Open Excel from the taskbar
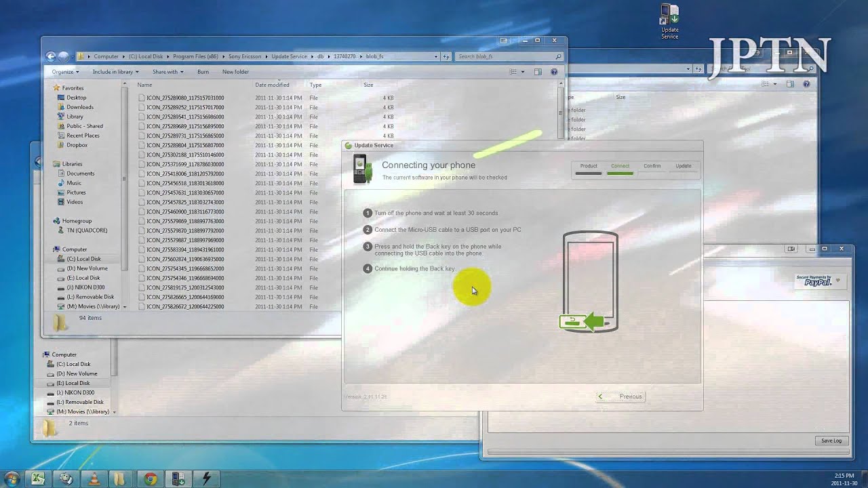The image size is (868, 488). [x=37, y=479]
